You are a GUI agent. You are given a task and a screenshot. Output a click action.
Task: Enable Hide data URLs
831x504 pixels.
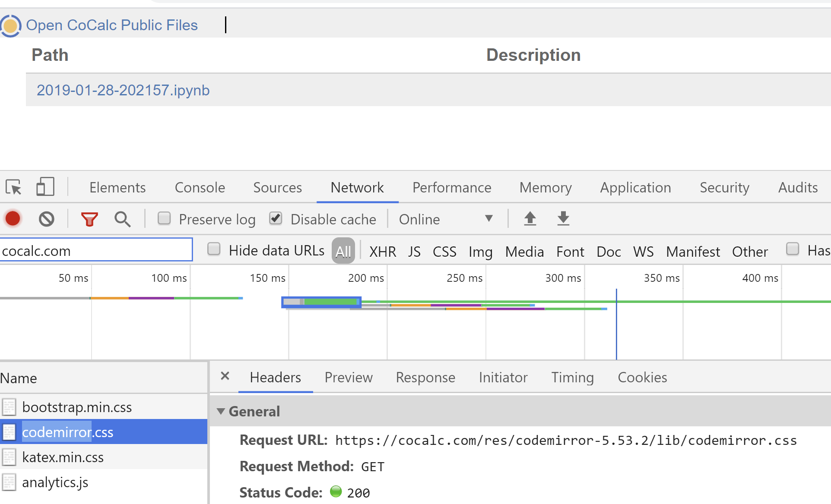(214, 249)
